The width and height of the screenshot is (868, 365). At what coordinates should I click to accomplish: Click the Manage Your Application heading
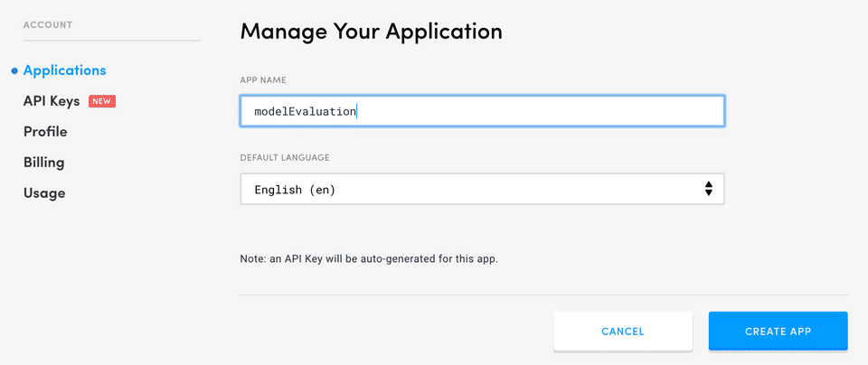coord(371,32)
